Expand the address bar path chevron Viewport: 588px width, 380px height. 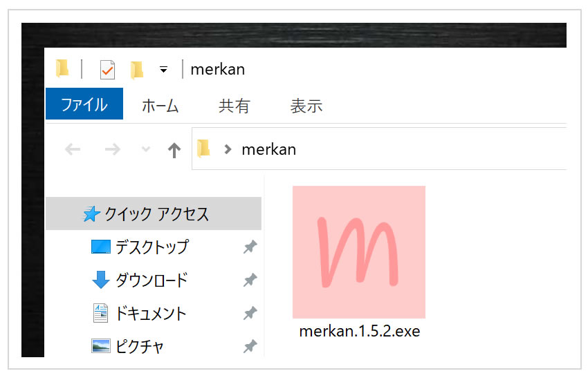[228, 149]
